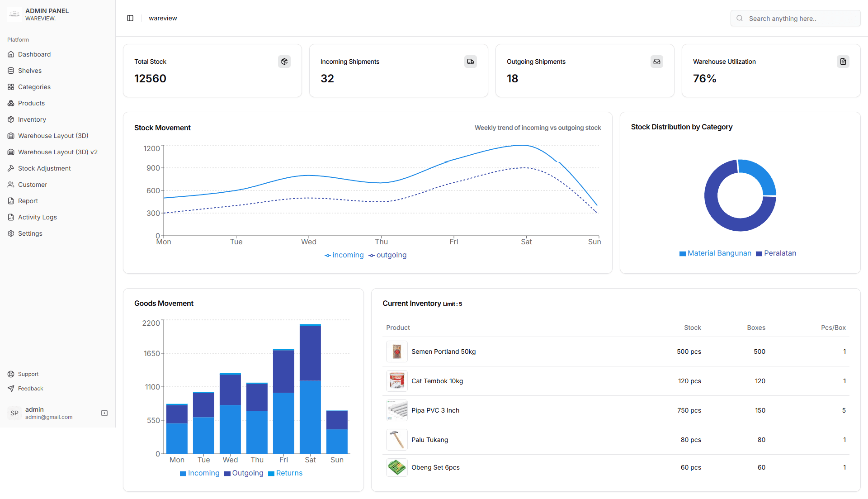The image size is (868, 499).
Task: Toggle the incoming series legend
Action: click(344, 255)
